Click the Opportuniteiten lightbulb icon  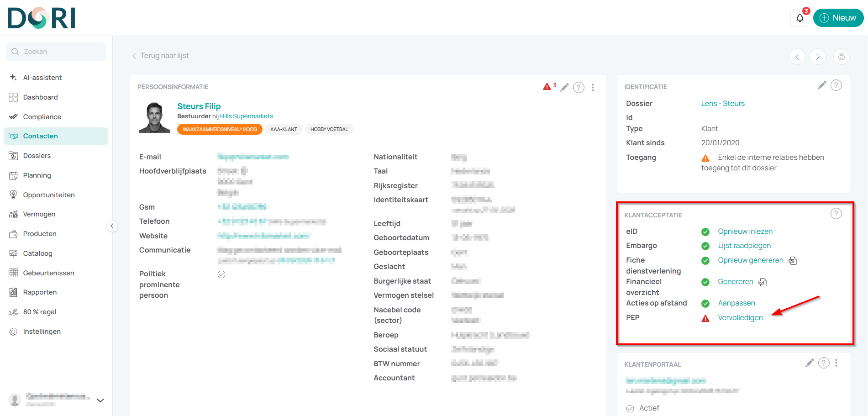(x=13, y=195)
